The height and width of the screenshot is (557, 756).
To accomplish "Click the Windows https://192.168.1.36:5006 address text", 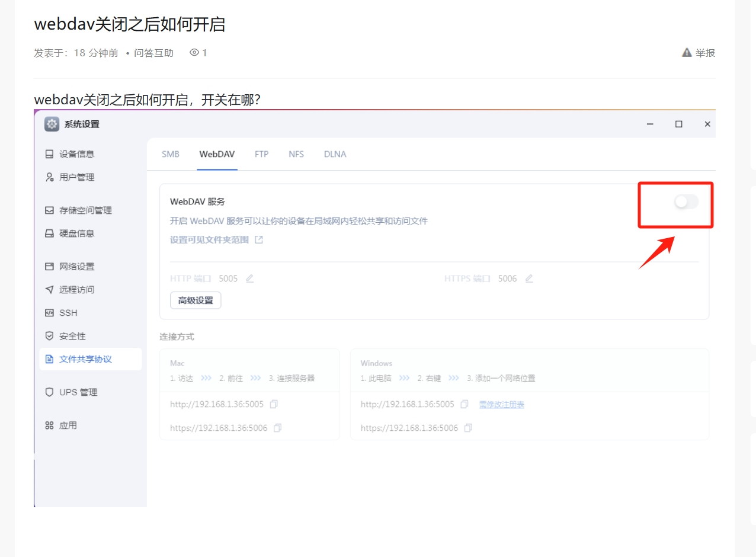I will [409, 428].
